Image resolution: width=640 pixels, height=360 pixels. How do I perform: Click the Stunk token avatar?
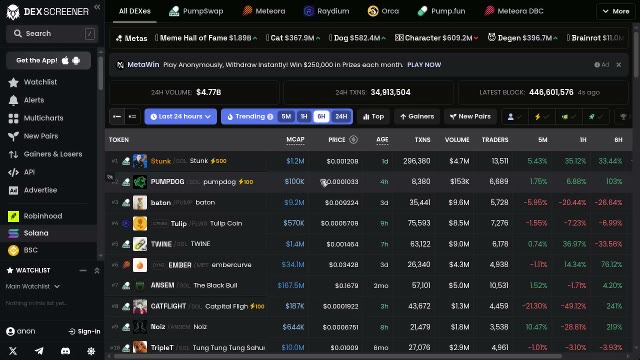pyautogui.click(x=140, y=161)
